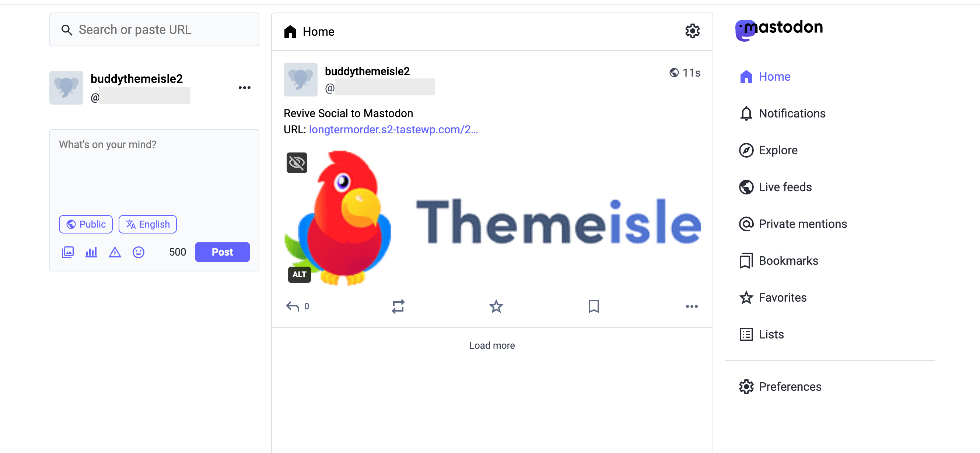
Task: Open the longtermorder.s2-tastewp.com link
Action: point(393,130)
